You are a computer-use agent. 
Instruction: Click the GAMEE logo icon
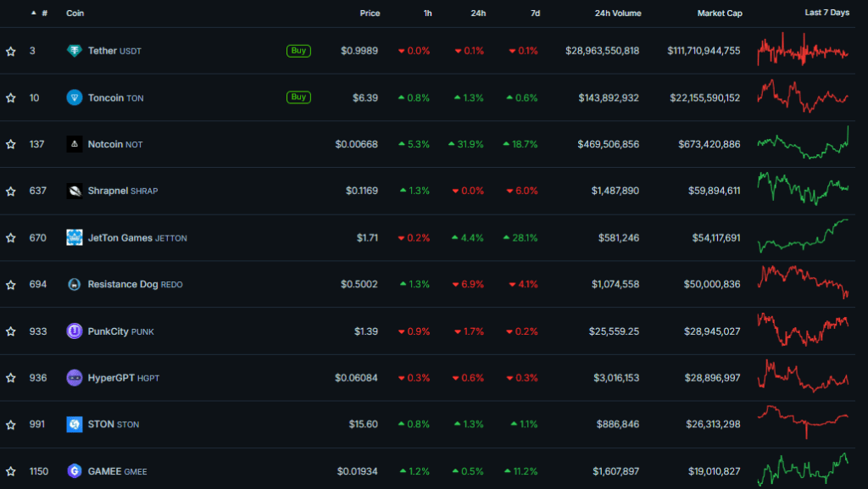75,470
